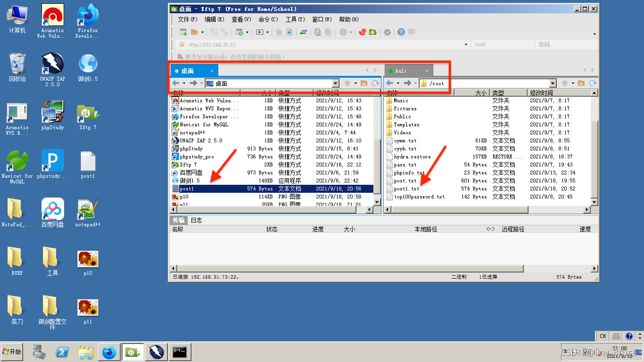This screenshot has height=362, width=644.
Task: Expand remote /root path dropdown arrow
Action: tap(553, 83)
